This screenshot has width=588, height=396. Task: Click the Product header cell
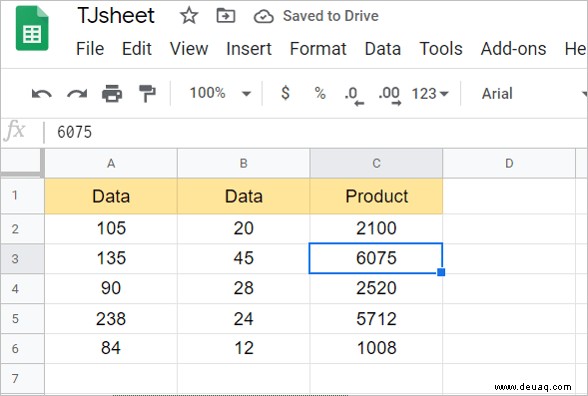pyautogui.click(x=376, y=196)
